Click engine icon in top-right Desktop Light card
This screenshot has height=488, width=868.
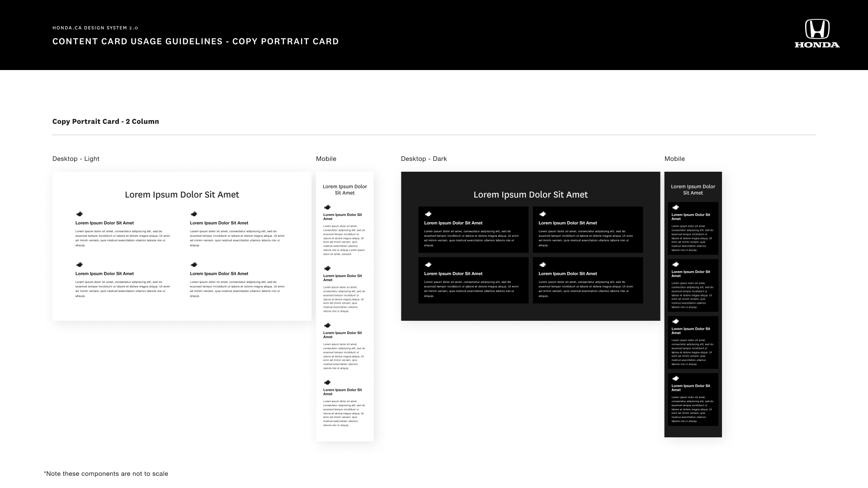pos(194,214)
